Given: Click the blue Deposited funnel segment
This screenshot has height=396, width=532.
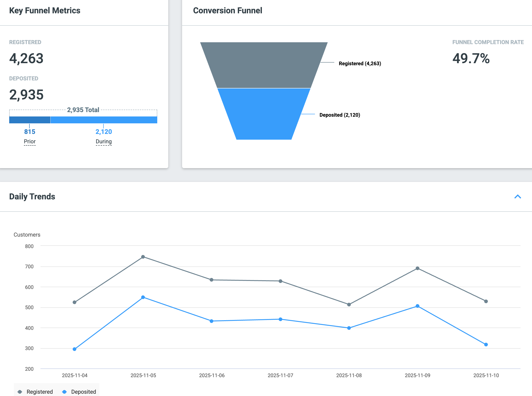Looking at the screenshot, I should click(x=264, y=114).
